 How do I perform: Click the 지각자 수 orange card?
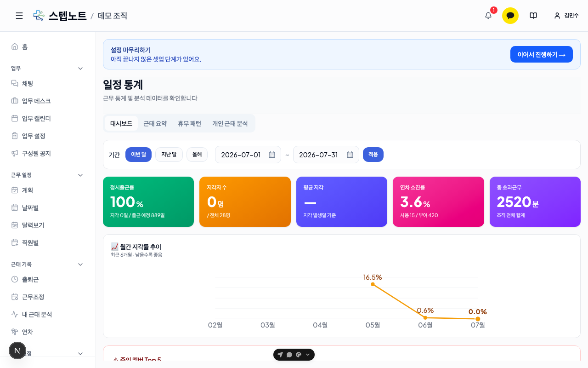click(245, 201)
